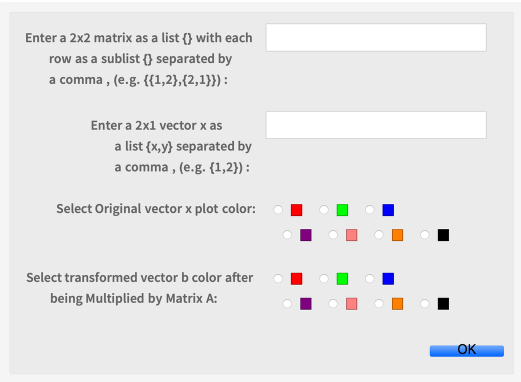
Task: Select blue radio button for original vector x
Action: 369,210
